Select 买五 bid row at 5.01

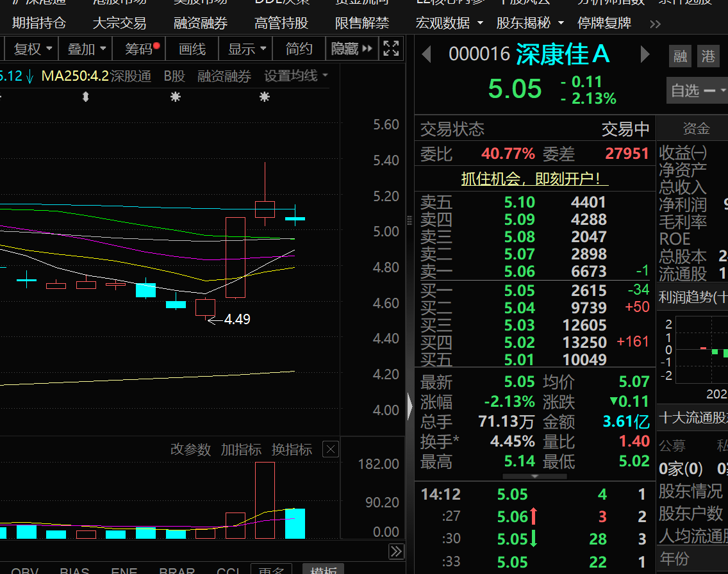[x=534, y=359]
